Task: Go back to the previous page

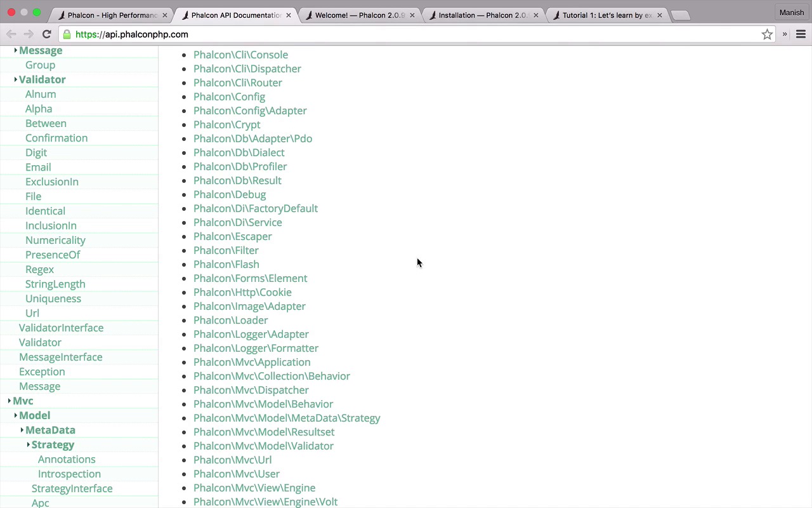Action: pos(11,34)
